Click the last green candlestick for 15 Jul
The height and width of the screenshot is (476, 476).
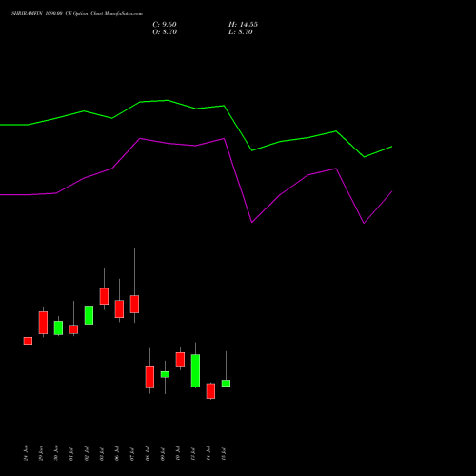pyautogui.click(x=226, y=383)
